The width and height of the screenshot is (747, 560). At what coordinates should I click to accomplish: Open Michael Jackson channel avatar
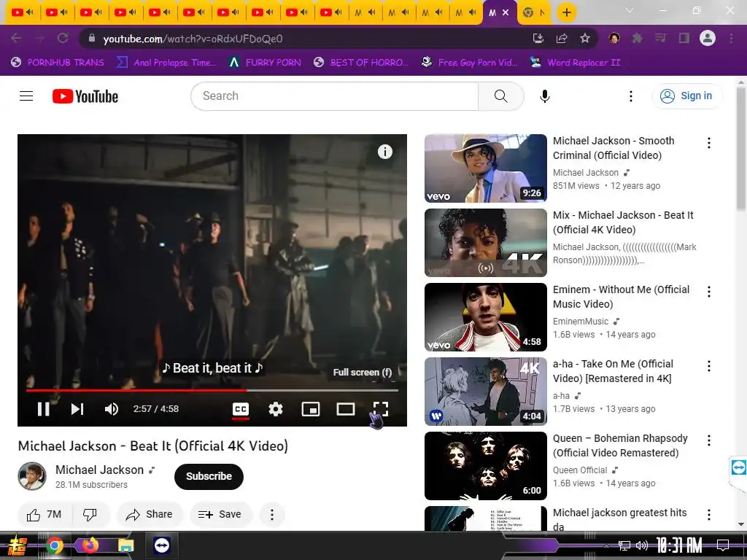32,475
